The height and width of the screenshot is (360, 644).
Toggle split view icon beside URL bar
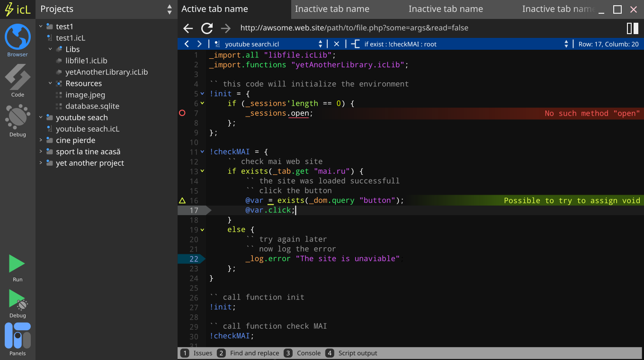633,28
